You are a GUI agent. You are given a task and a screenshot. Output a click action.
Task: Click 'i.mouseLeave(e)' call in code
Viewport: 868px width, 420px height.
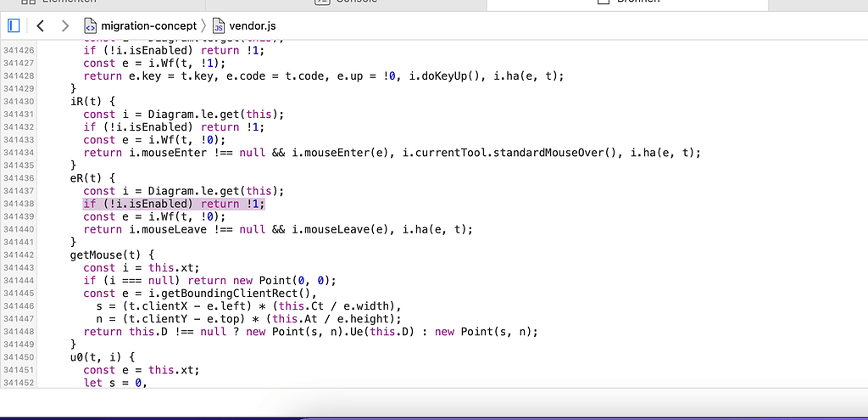pos(339,229)
